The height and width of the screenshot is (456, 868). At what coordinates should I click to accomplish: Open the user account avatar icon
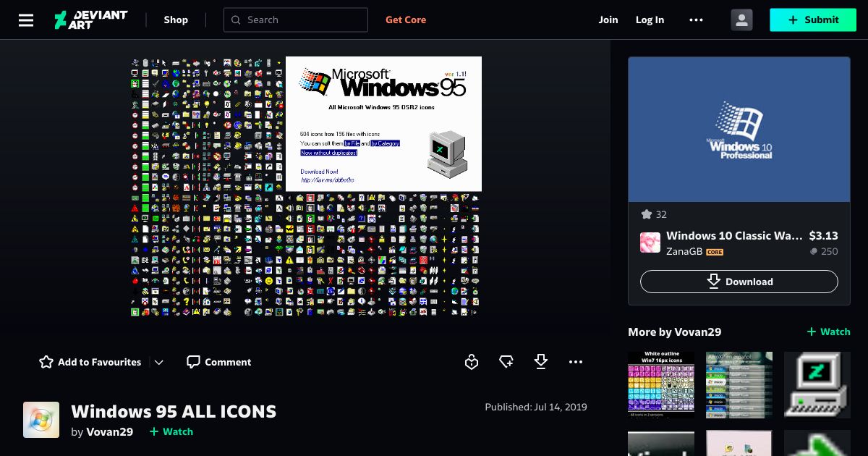tap(741, 20)
